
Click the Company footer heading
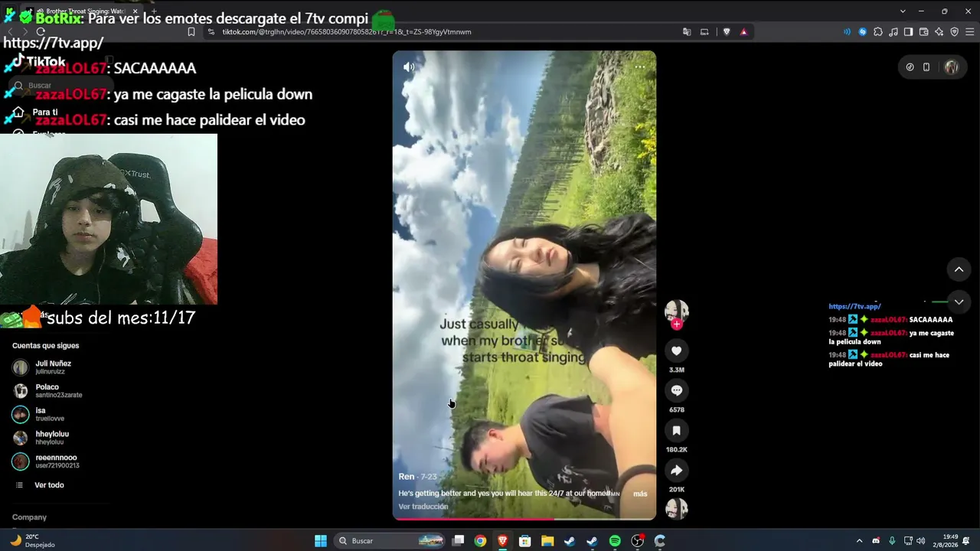click(29, 517)
